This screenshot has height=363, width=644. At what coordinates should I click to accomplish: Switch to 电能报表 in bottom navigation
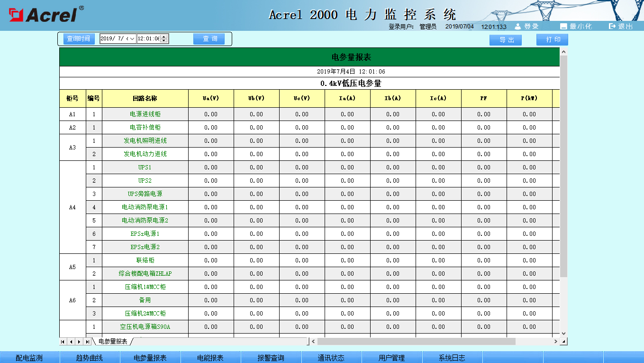pos(210,358)
